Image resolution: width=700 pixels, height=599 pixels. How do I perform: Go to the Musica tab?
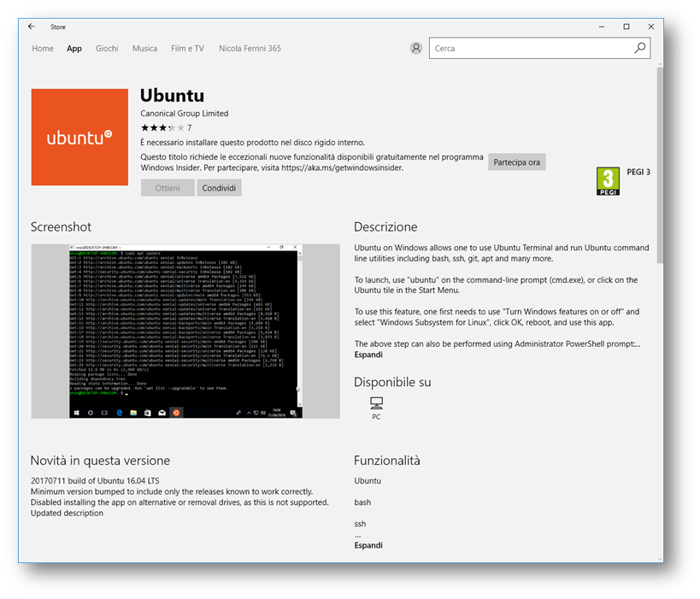(144, 48)
